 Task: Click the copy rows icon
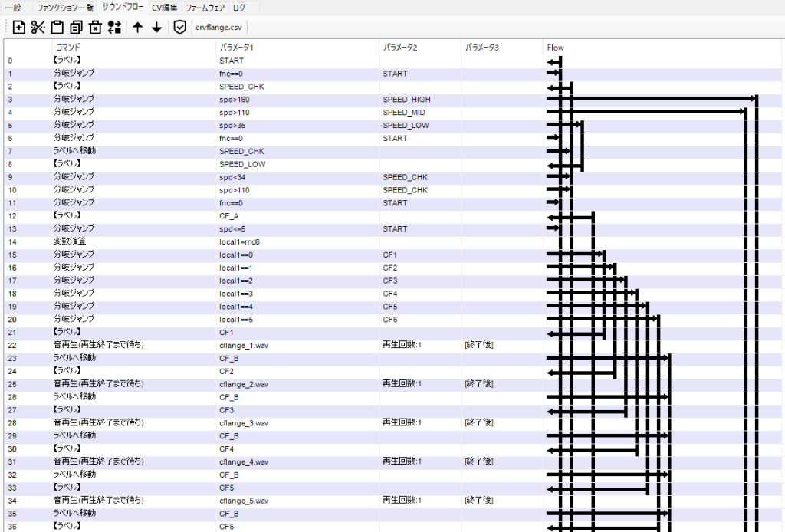click(x=77, y=28)
